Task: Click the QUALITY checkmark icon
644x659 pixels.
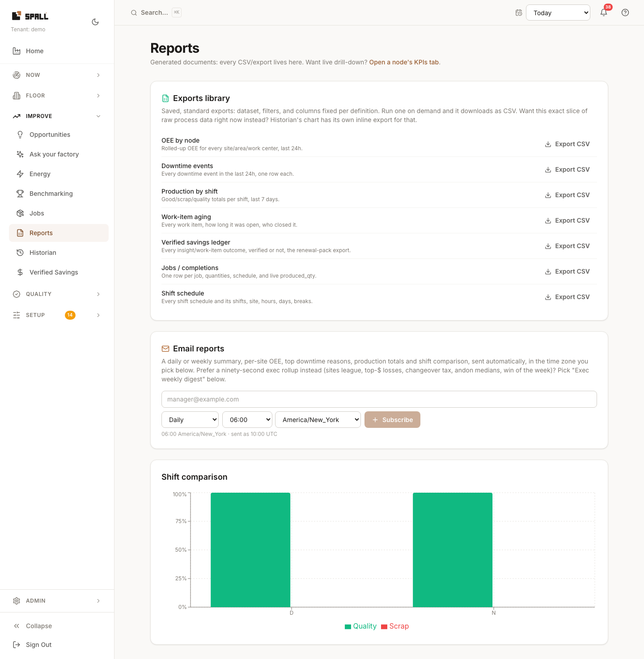Action: [17, 294]
